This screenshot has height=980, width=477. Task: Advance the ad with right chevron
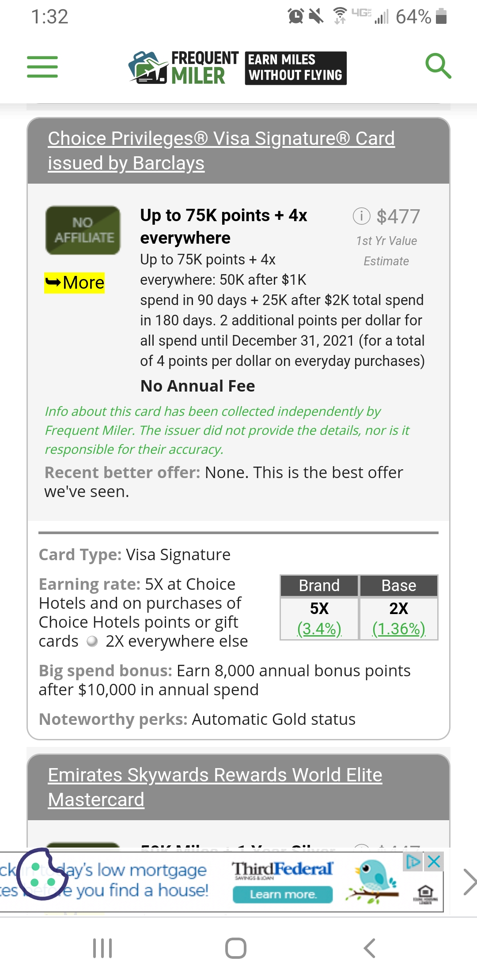point(469,882)
